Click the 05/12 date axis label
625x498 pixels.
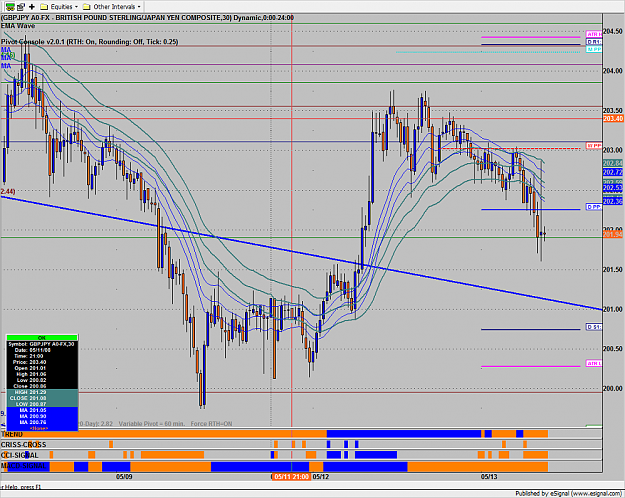tap(321, 477)
